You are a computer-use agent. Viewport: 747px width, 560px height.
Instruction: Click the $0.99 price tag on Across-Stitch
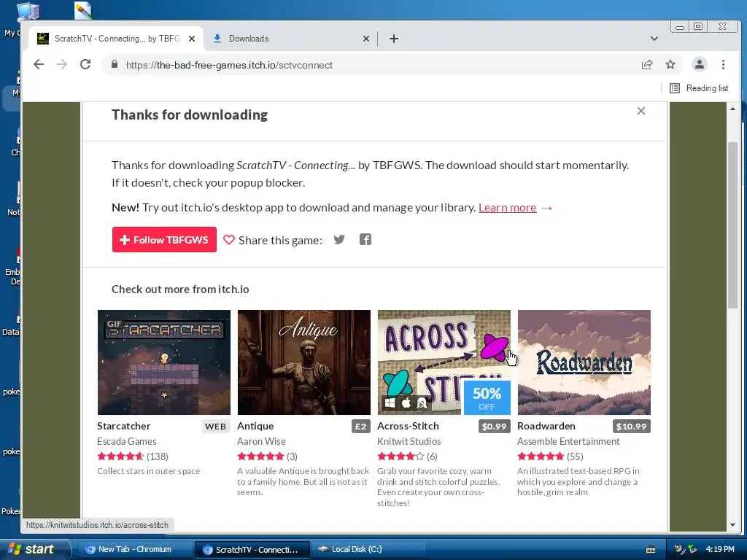coord(494,426)
